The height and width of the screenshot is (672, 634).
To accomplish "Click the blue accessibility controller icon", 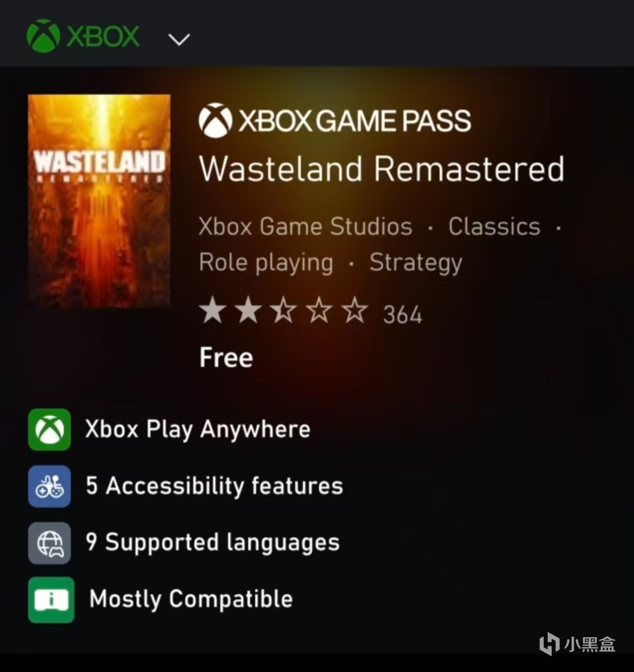I will point(49,486).
